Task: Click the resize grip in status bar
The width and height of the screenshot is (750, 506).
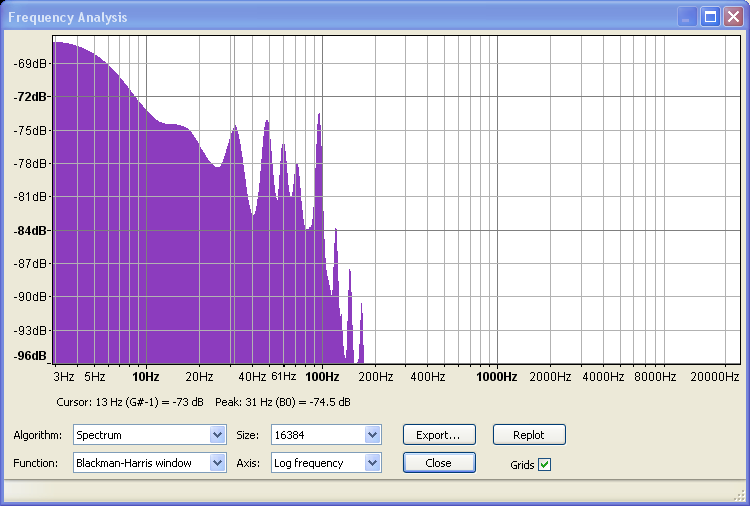Action: [739, 495]
